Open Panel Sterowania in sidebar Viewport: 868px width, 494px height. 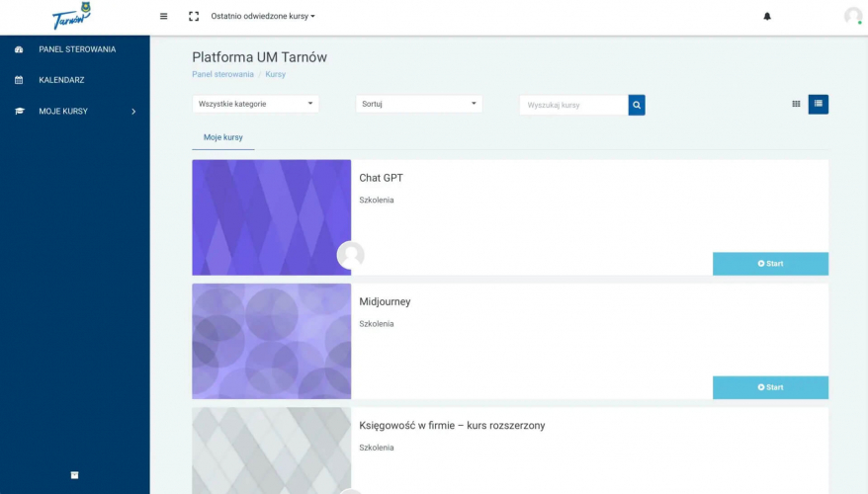click(x=75, y=49)
